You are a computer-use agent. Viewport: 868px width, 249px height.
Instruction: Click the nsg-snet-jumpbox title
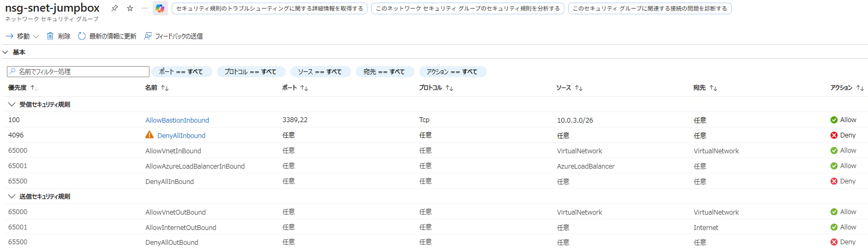52,8
